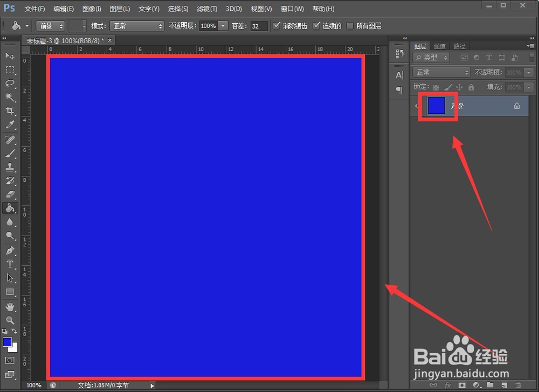
Task: Filter layers by type layers
Action: point(489,57)
